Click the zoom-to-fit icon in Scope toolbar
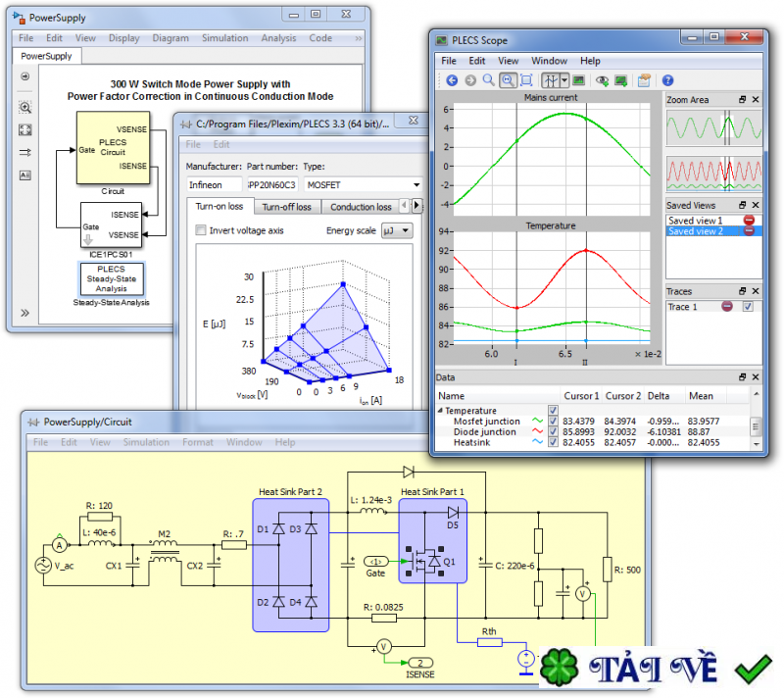The image size is (784, 698). point(527,80)
